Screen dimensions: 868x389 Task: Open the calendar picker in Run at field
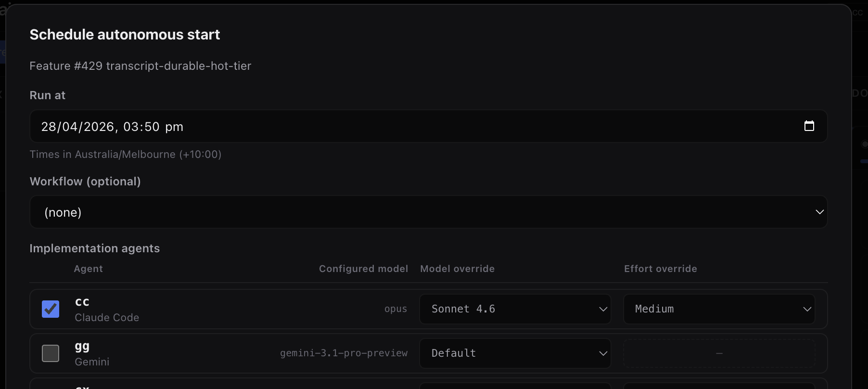[x=809, y=126]
